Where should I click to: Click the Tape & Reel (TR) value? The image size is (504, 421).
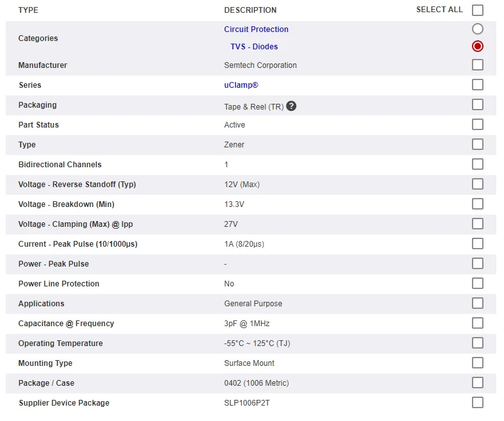(x=254, y=106)
